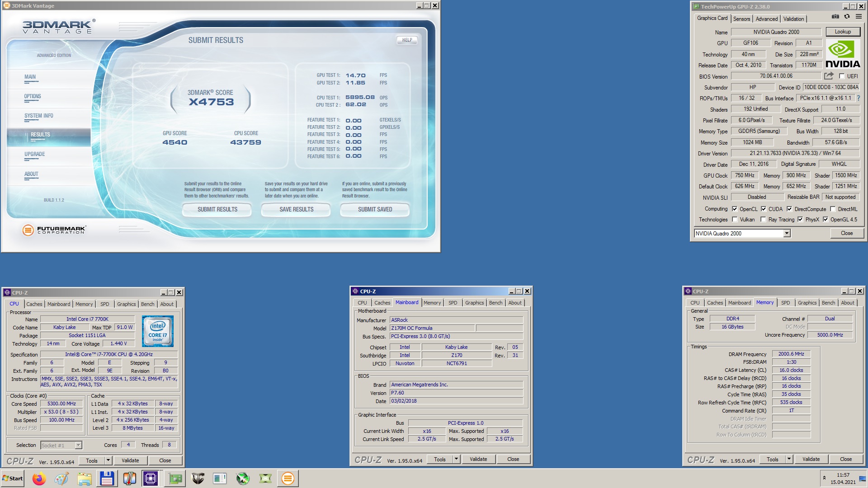Open SPD tab in middle CPU-Z window
The height and width of the screenshot is (488, 868).
coord(453,303)
